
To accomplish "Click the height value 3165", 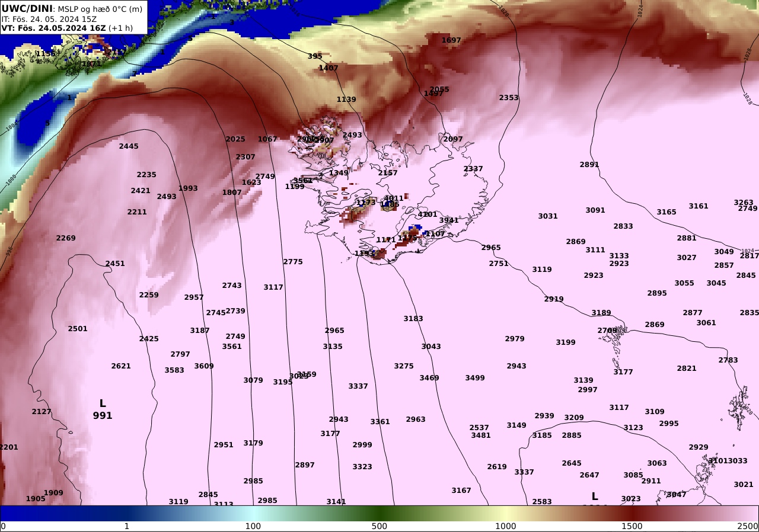I will tap(666, 212).
